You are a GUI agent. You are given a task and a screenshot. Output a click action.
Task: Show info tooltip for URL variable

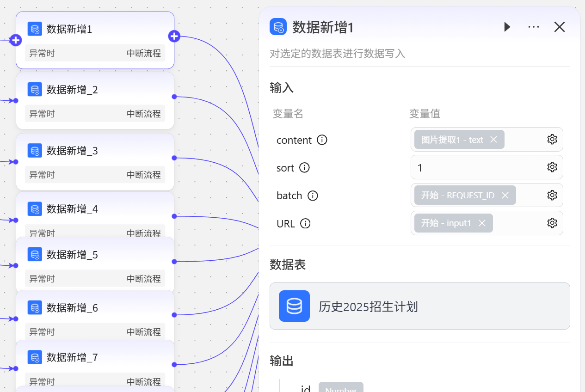click(305, 224)
